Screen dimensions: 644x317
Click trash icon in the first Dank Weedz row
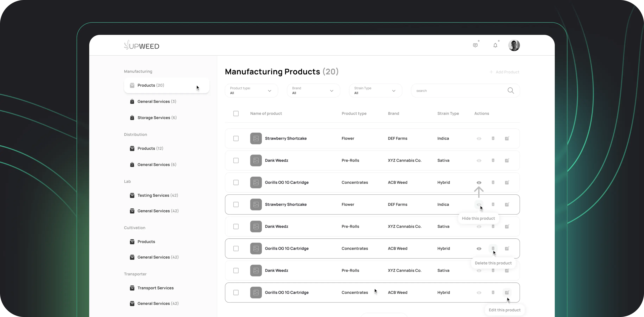493,160
